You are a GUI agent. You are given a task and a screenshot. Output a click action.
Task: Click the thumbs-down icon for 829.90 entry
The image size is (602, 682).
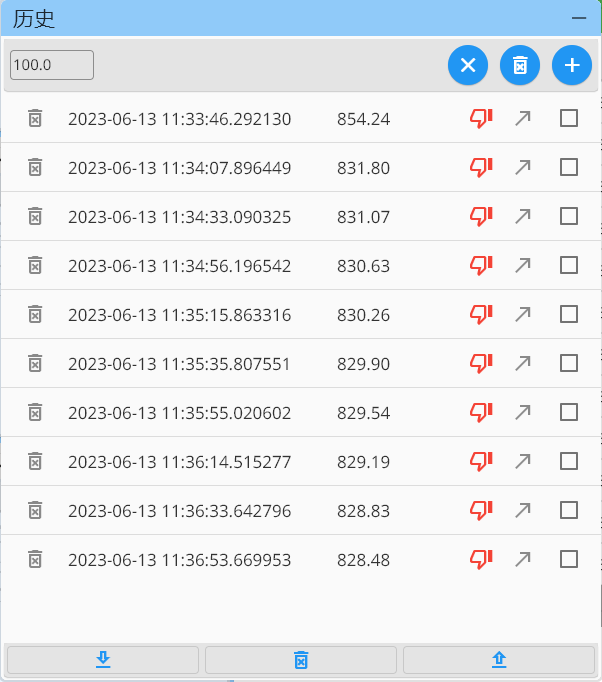click(x=481, y=363)
